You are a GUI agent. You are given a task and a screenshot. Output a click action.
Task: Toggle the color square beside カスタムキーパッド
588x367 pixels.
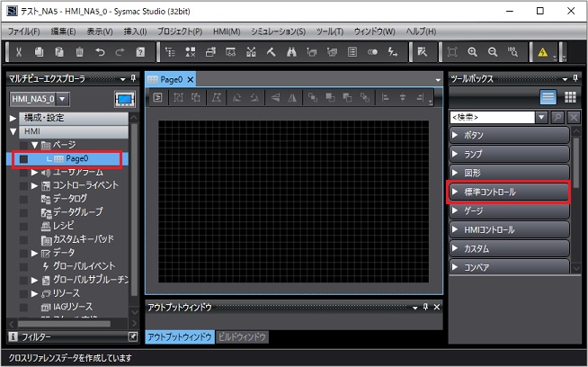point(23,240)
